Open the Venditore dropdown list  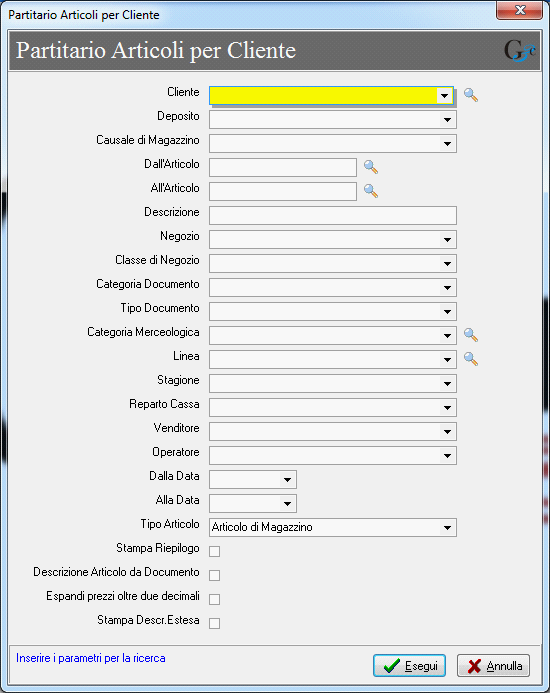(x=447, y=432)
